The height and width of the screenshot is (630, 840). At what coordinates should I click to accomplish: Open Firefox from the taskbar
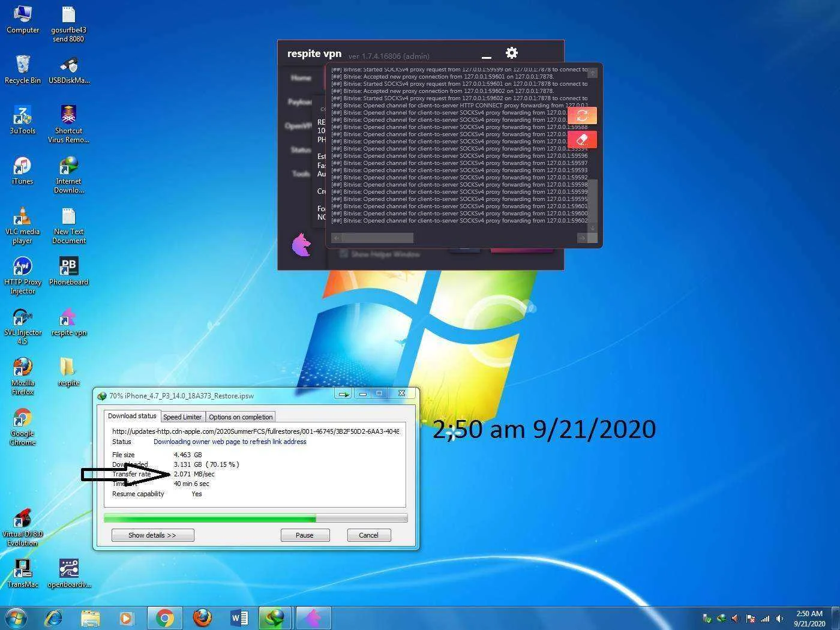pyautogui.click(x=202, y=617)
